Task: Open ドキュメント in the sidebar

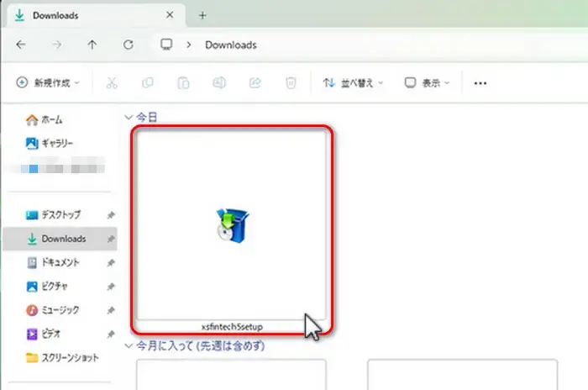Action: tap(53, 262)
